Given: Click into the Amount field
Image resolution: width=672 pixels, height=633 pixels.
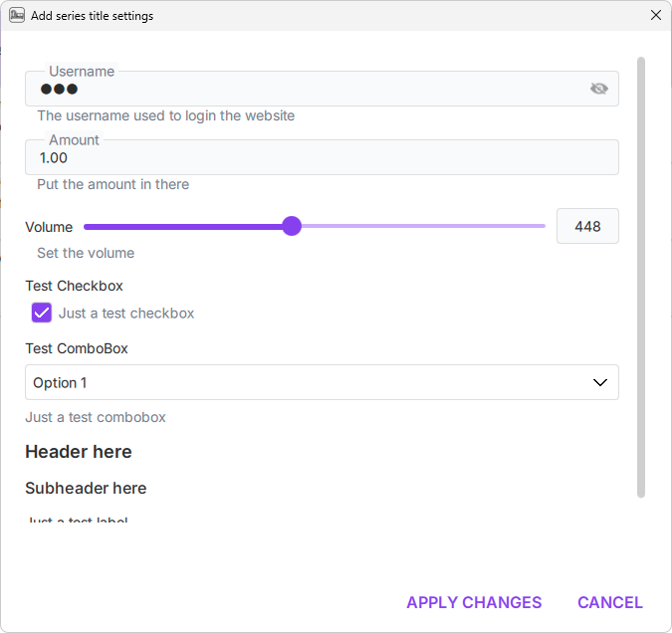Looking at the screenshot, I should 299,157.
